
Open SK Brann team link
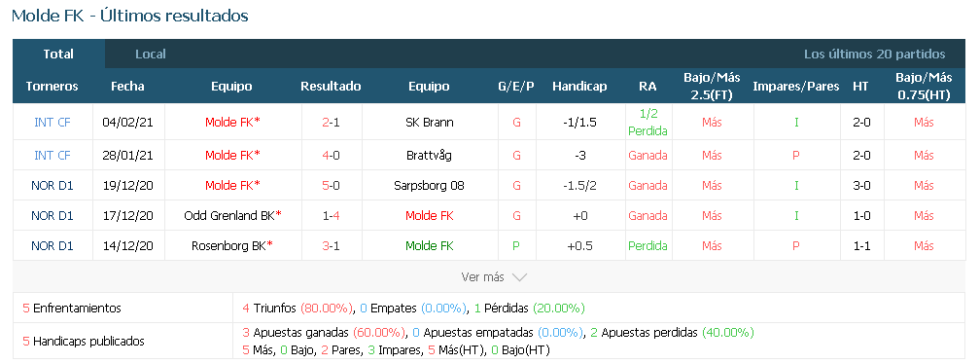pyautogui.click(x=430, y=123)
